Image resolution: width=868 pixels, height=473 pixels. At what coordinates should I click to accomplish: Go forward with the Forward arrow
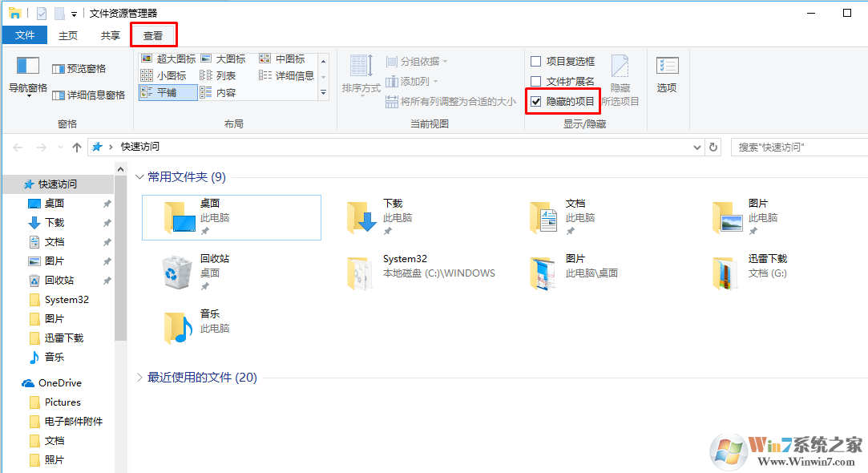pyautogui.click(x=42, y=148)
